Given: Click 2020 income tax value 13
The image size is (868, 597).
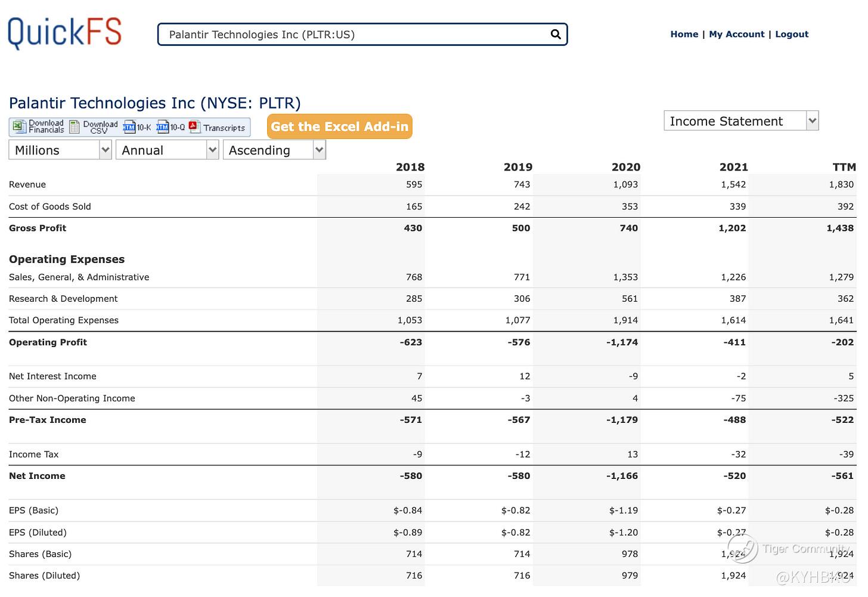Looking at the screenshot, I should (x=633, y=454).
